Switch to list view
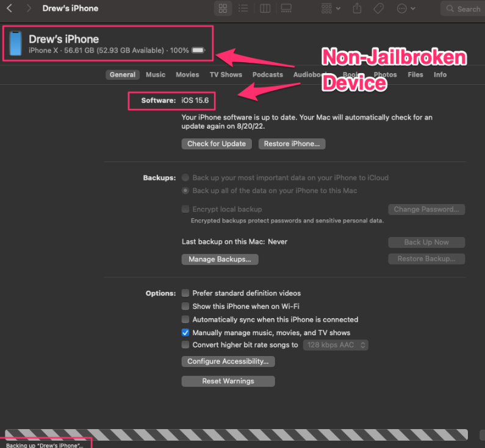The image size is (485, 448). click(x=243, y=9)
